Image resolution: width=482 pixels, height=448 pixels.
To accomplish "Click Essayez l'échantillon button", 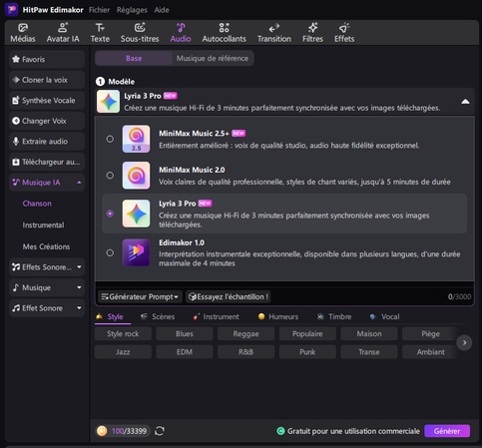I will [229, 296].
